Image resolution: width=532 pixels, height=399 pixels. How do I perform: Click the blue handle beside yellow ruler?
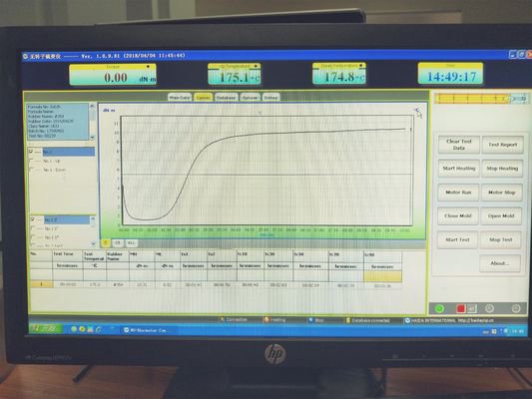coord(519,99)
